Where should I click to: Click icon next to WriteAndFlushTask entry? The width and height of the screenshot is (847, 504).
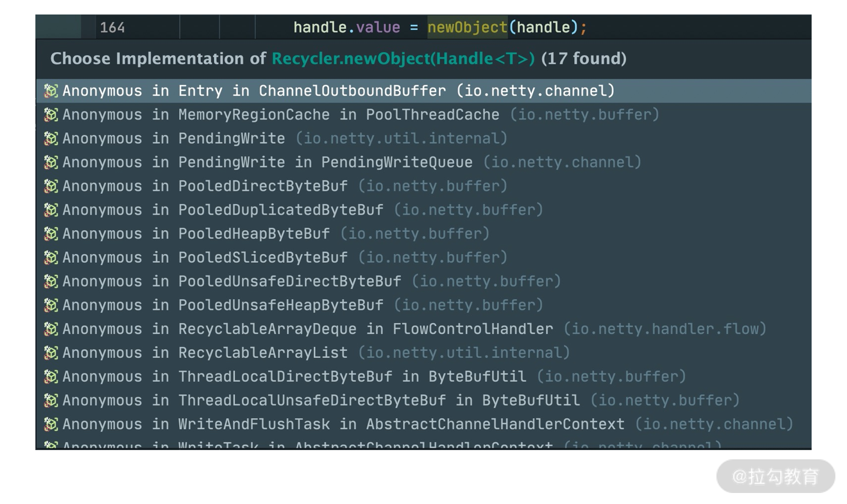point(51,424)
